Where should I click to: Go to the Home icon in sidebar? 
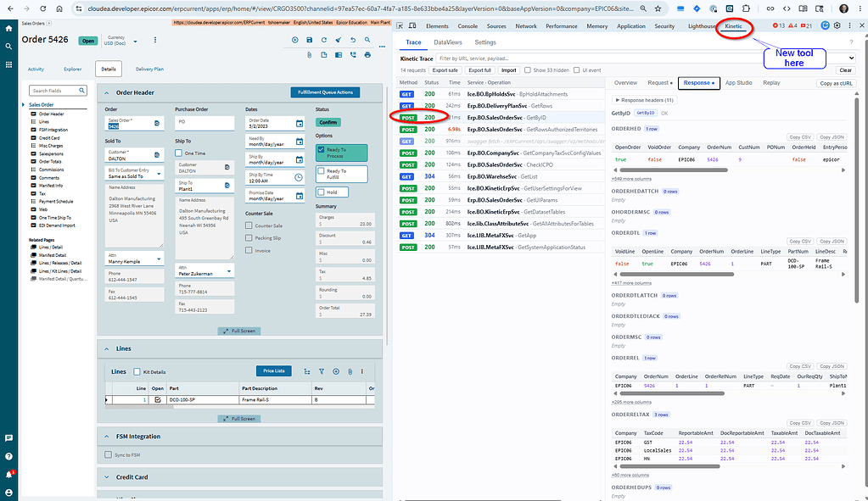pyautogui.click(x=8, y=28)
